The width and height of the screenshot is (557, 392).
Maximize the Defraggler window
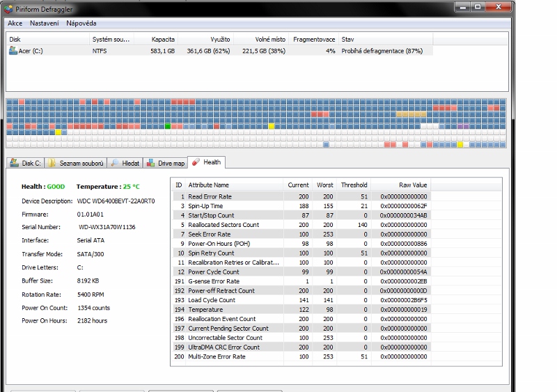pos(478,7)
